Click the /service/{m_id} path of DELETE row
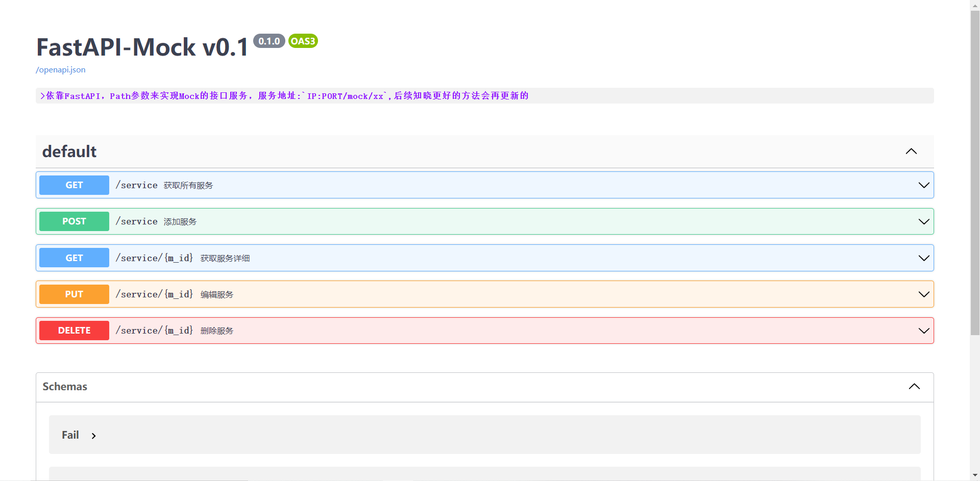 [154, 331]
